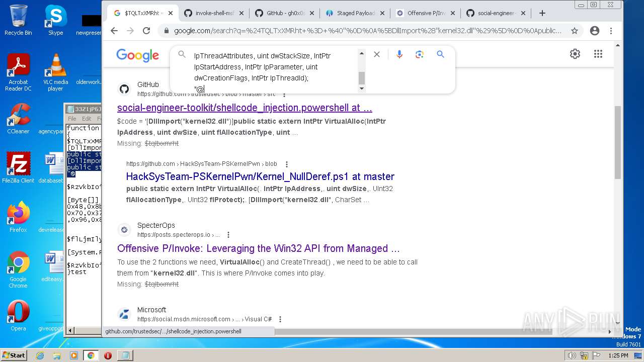Screen dimensions: 644x362
Task: Open the volume control in tray
Action: pyautogui.click(x=572, y=355)
